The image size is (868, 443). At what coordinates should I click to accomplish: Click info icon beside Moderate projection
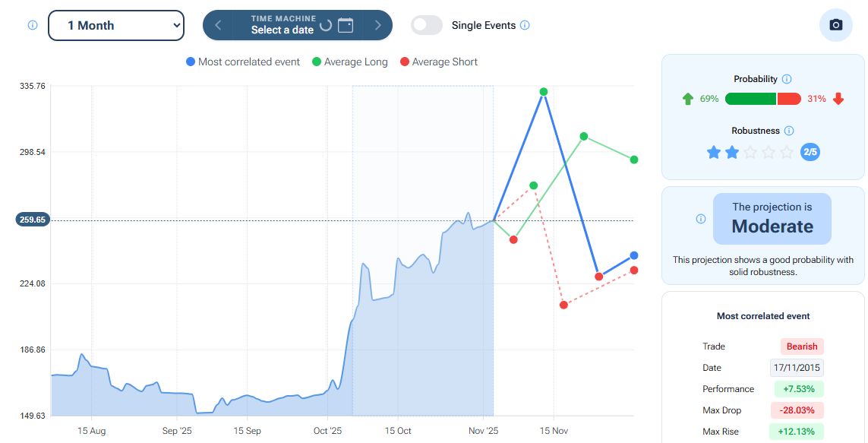[x=701, y=219]
